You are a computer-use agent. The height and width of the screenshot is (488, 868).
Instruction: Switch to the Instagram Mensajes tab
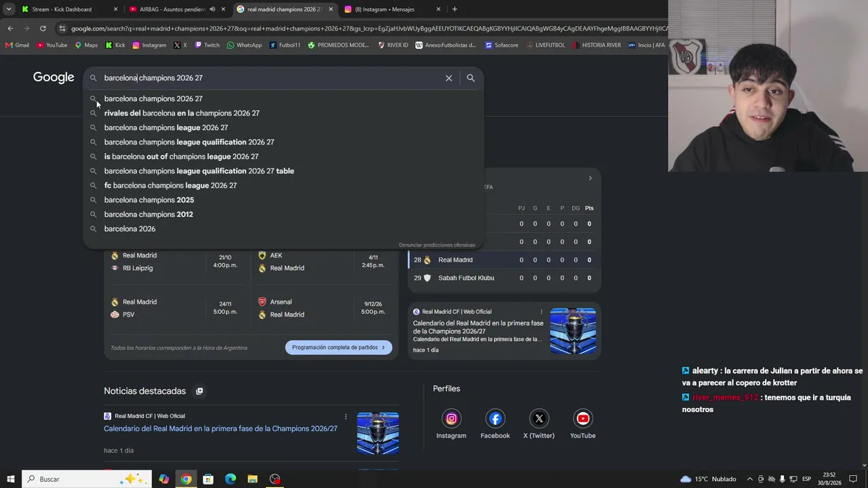pos(392,9)
